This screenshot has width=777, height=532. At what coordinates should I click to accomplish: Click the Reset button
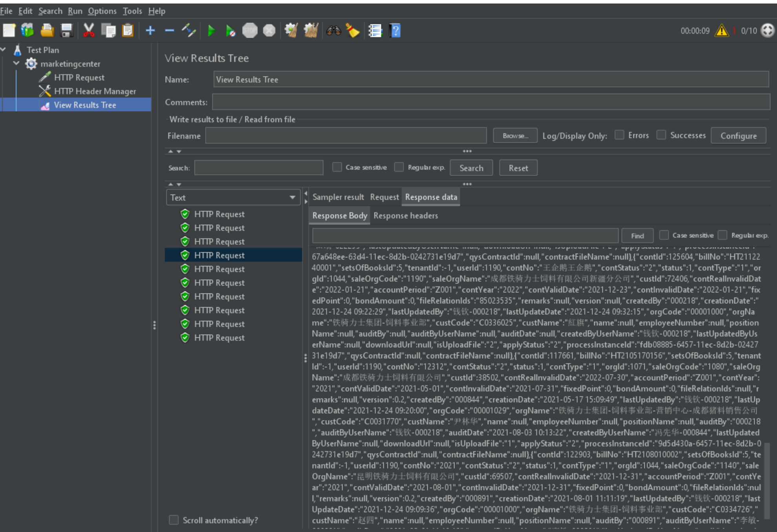(518, 168)
